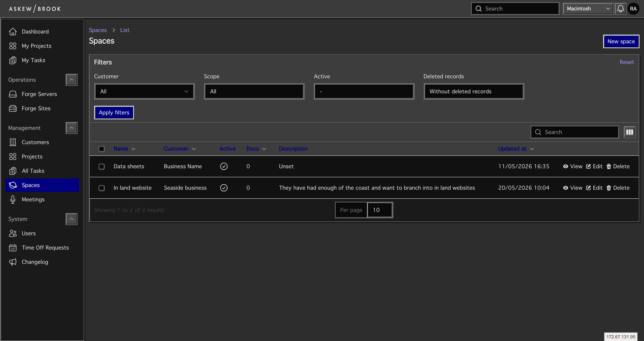
Task: Check the In land website row checkbox
Action: 101,188
